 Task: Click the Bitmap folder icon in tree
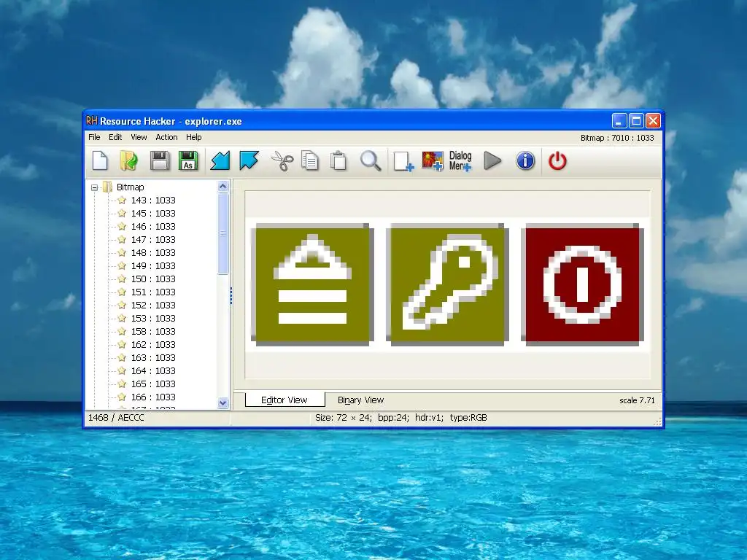point(108,187)
